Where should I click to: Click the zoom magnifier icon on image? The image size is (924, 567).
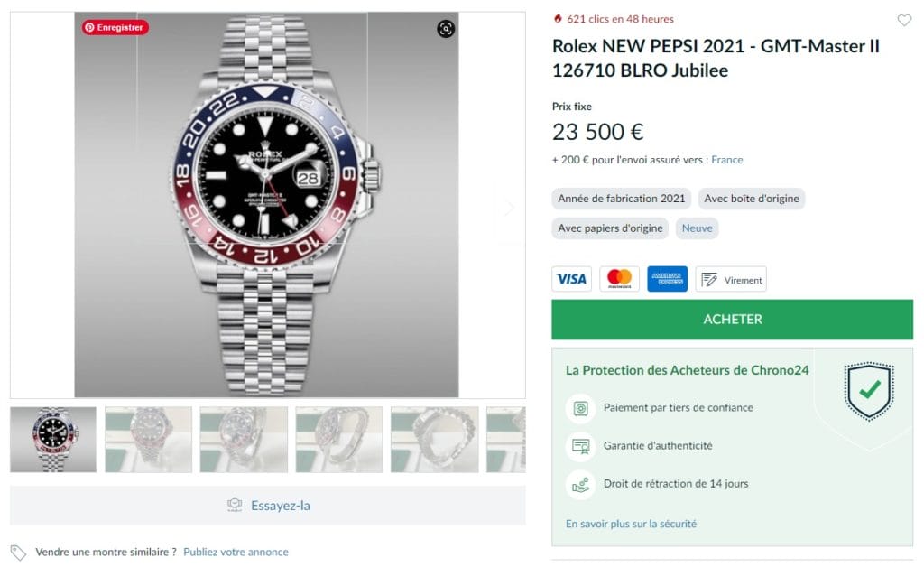(x=446, y=29)
